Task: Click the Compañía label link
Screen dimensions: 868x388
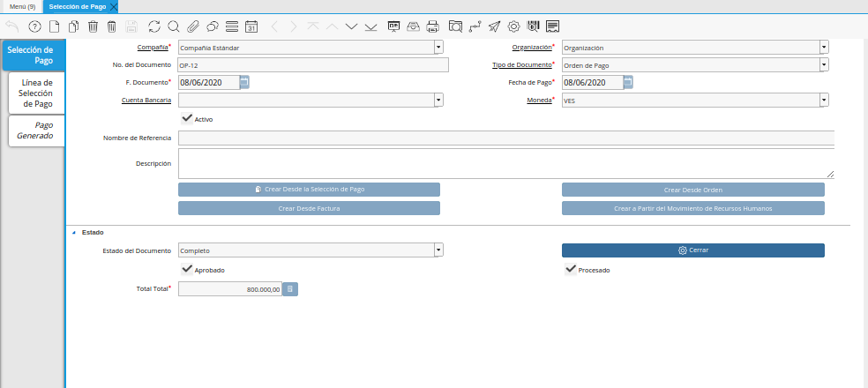Action: point(152,48)
